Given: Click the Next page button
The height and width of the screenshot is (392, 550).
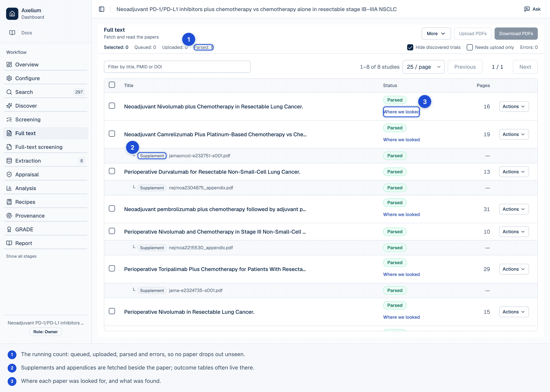Looking at the screenshot, I should 525,67.
